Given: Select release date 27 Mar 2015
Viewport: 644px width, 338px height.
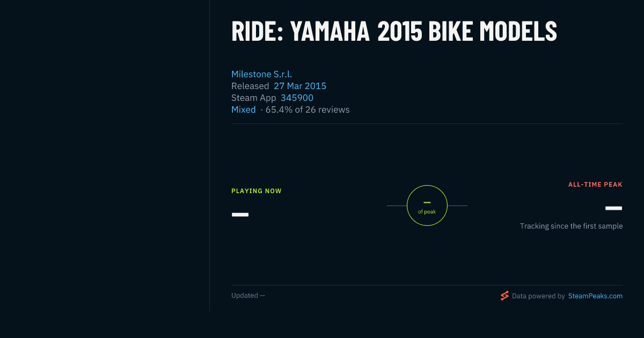Looking at the screenshot, I should pos(300,86).
